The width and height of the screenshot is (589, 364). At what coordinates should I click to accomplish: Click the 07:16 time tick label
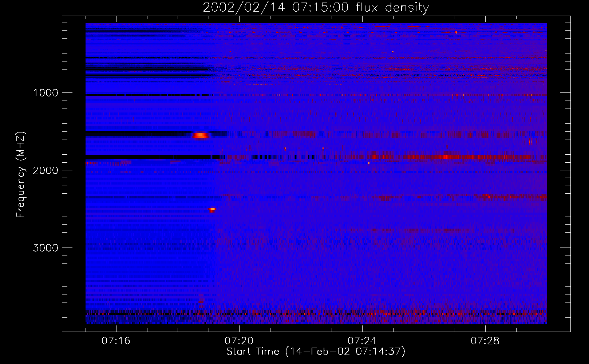pos(116,341)
